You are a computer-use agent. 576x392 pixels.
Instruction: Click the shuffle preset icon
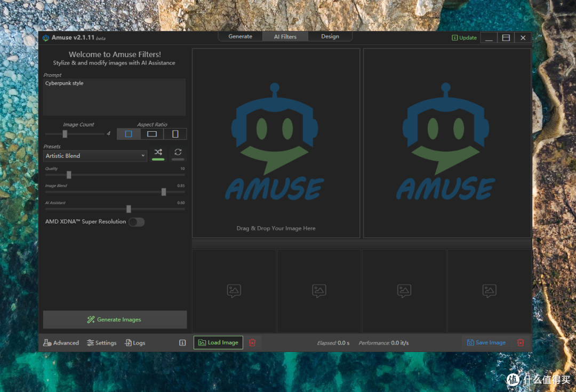158,153
